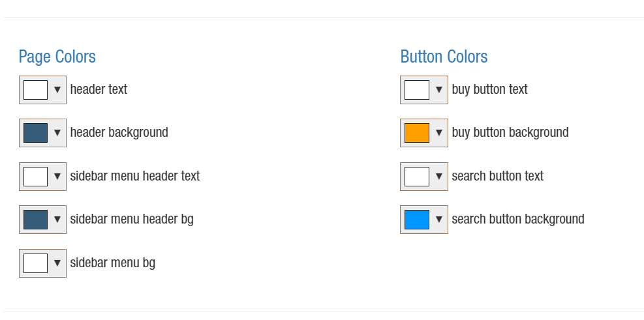Open the sidebar menu header text dropdown arrow
The width and height of the screenshot is (644, 320).
[57, 177]
